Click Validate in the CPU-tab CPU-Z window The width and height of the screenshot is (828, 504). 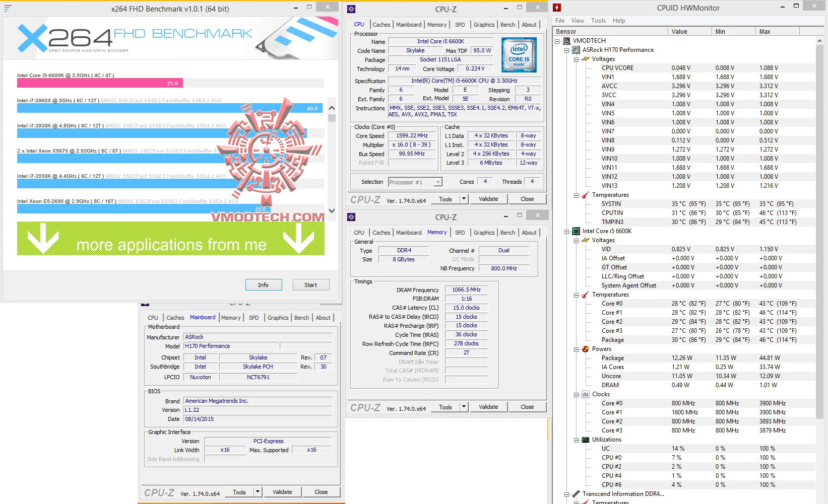coord(488,199)
